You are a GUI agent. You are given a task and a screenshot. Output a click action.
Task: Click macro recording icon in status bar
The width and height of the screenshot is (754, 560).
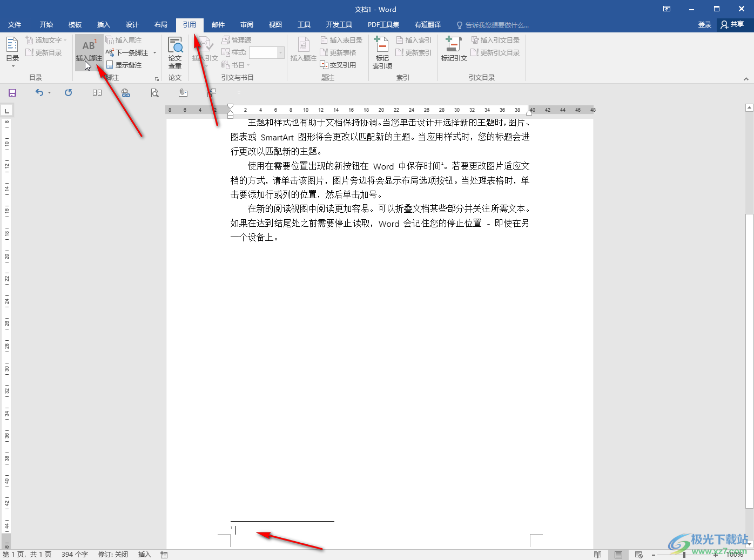pyautogui.click(x=164, y=555)
